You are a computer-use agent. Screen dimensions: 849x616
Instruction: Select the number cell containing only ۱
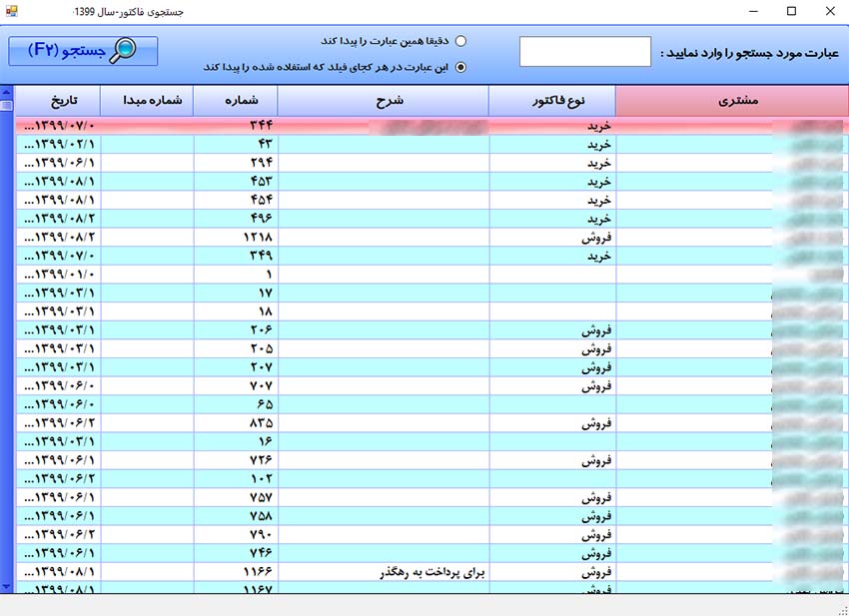(x=236, y=275)
